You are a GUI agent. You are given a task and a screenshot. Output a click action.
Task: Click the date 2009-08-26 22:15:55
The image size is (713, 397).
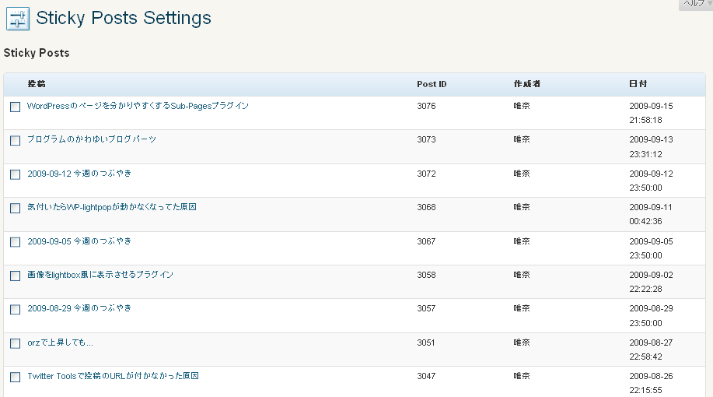pyautogui.click(x=651, y=383)
